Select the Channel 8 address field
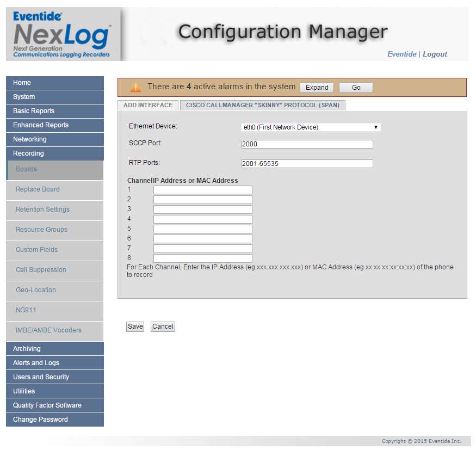 tap(202, 258)
